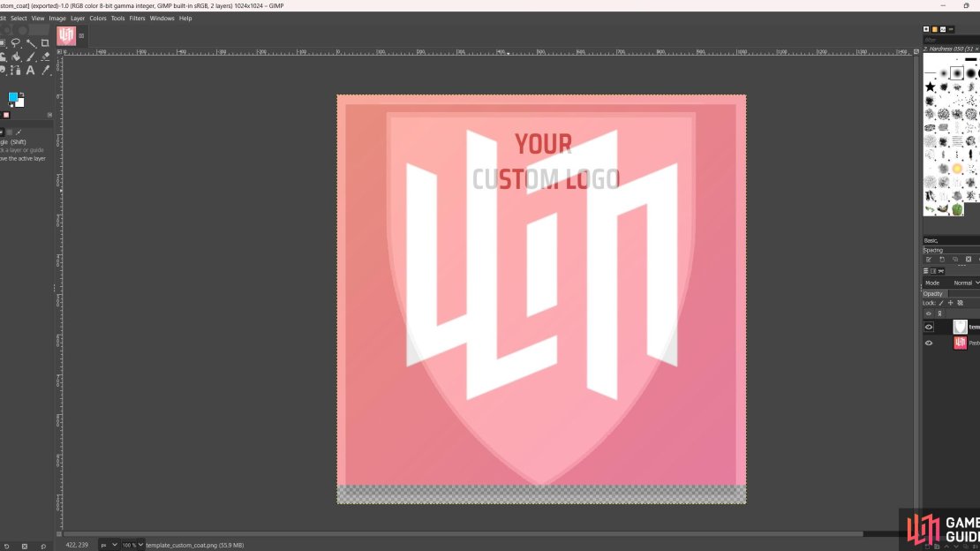Open the layer Mode dropdown
The height and width of the screenshot is (551, 980).
click(x=966, y=283)
